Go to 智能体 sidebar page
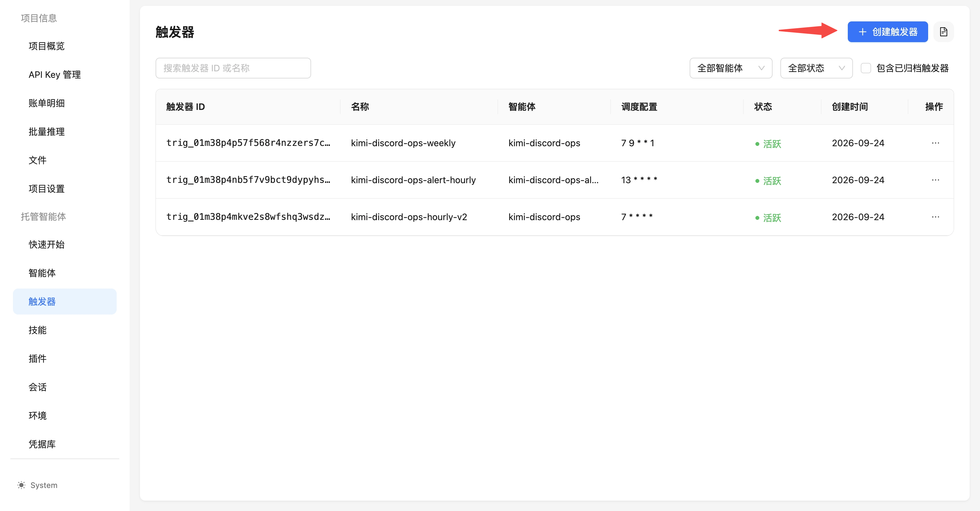 [x=65, y=273]
